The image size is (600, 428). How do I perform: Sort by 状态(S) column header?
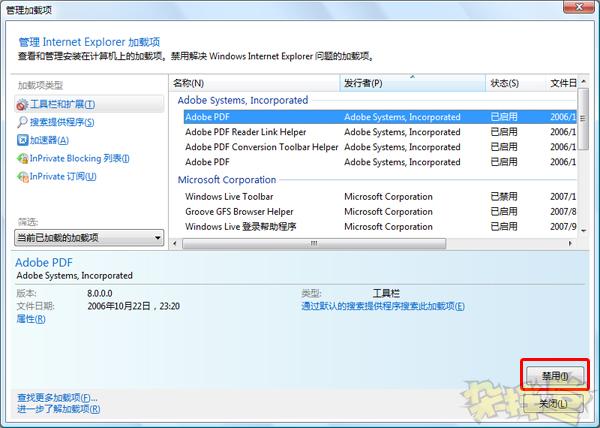coord(515,83)
